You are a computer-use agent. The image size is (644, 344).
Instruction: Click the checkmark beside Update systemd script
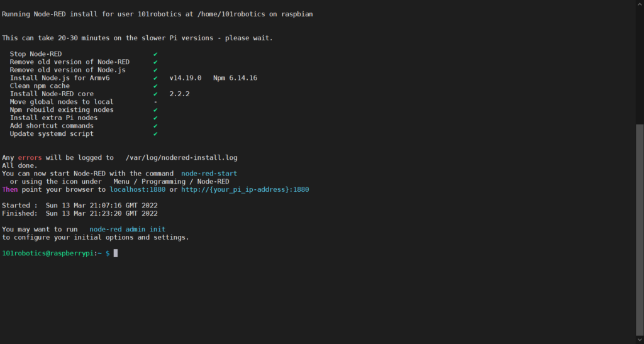point(156,134)
